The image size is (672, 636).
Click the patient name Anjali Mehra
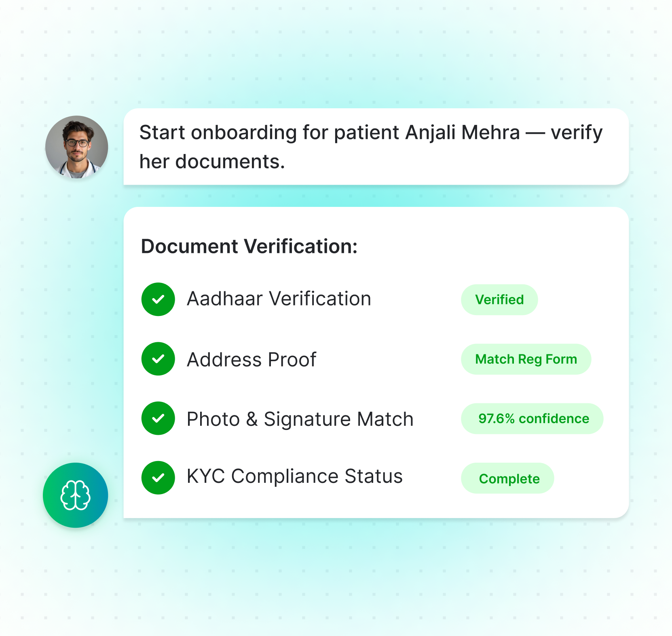463,133
